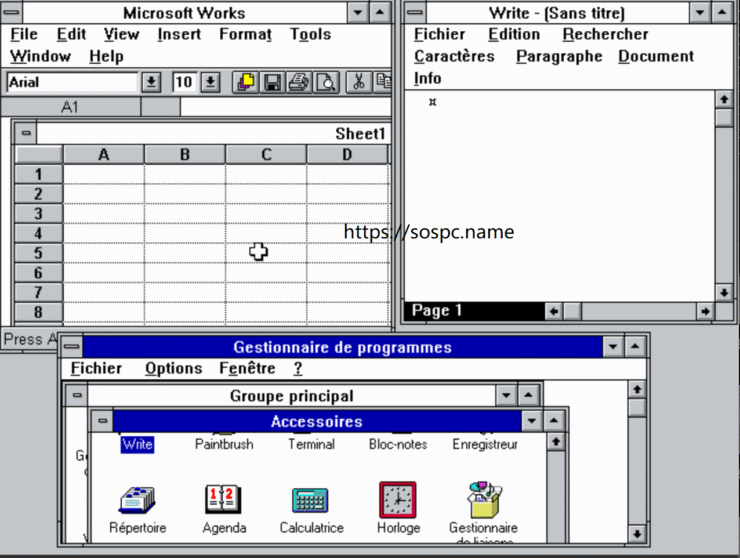The height and width of the screenshot is (558, 740).
Task: Open the Sheet1 control-menu box
Action: pyautogui.click(x=26, y=133)
